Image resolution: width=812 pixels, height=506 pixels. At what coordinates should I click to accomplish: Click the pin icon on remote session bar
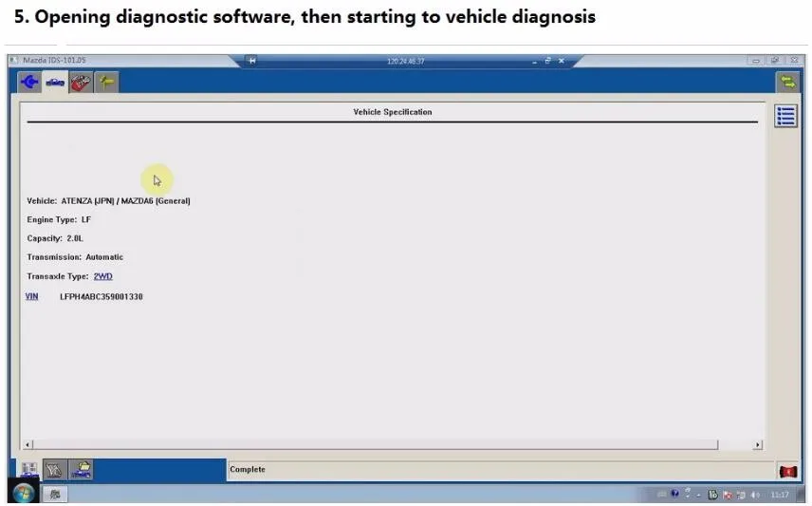(252, 61)
